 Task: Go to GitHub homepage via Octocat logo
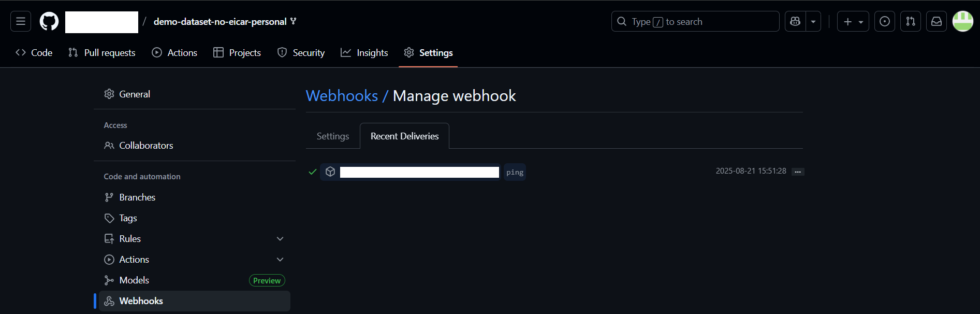(x=49, y=21)
